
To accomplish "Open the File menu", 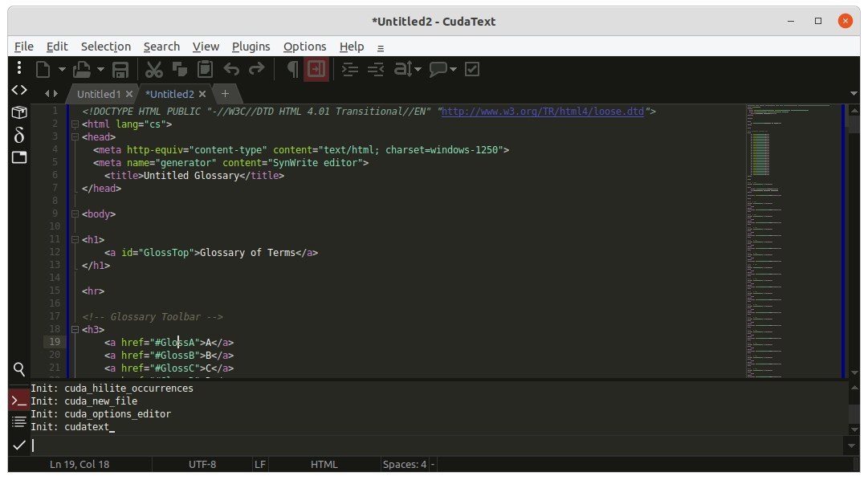I will pos(24,47).
